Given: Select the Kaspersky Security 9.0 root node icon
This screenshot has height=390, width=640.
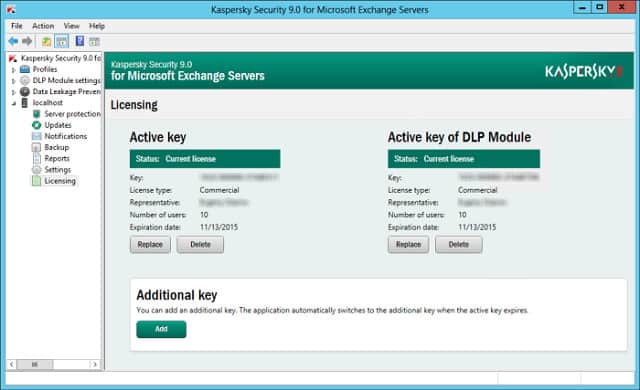Looking at the screenshot, I should click(x=13, y=58).
